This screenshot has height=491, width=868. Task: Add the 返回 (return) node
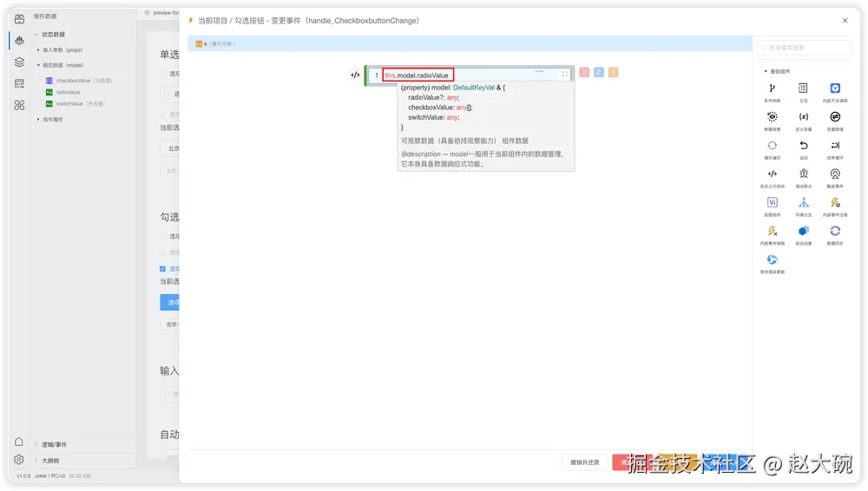[x=803, y=146]
